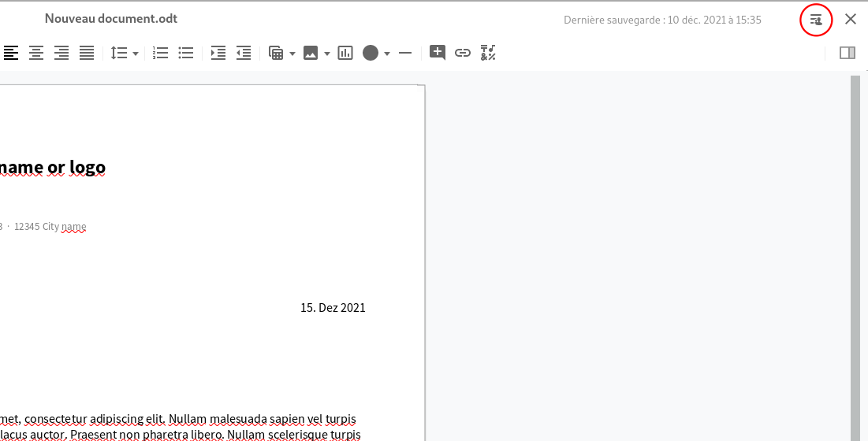The width and height of the screenshot is (868, 441).
Task: Open the shapes circle tool
Action: (x=371, y=53)
